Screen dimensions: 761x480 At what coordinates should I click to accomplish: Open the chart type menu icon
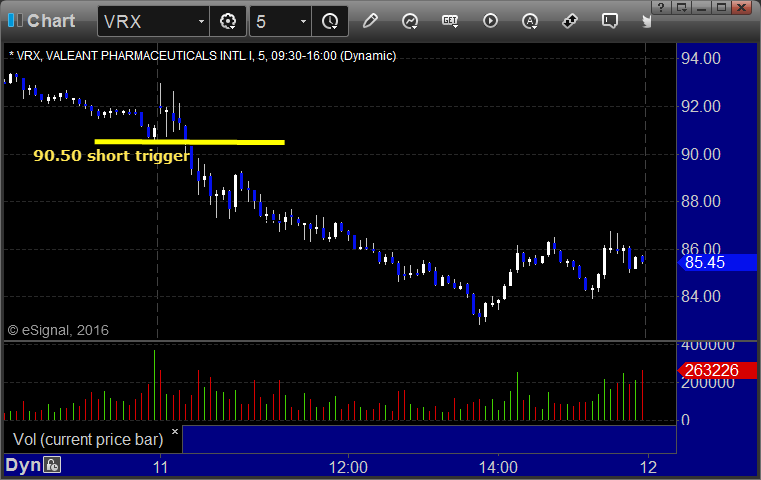[x=410, y=21]
